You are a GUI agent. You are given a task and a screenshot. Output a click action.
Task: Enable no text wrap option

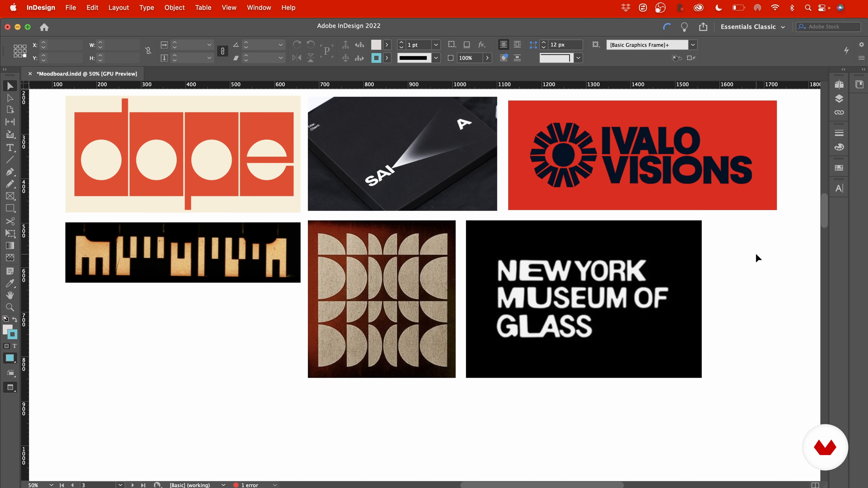503,45
